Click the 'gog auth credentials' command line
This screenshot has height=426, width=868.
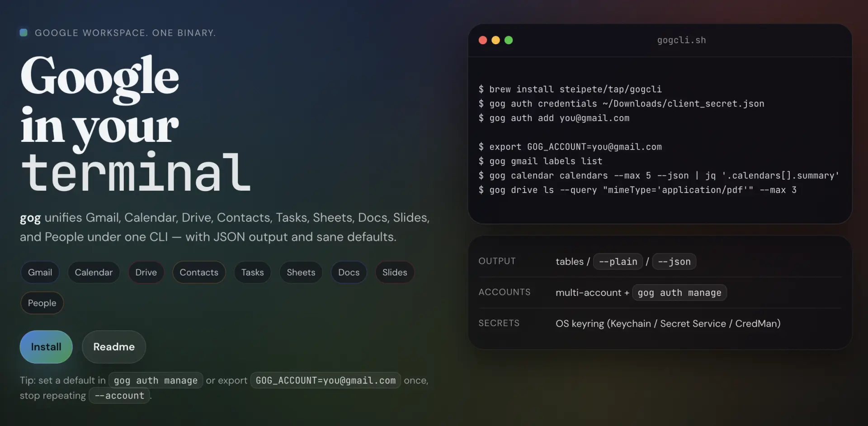coord(621,104)
